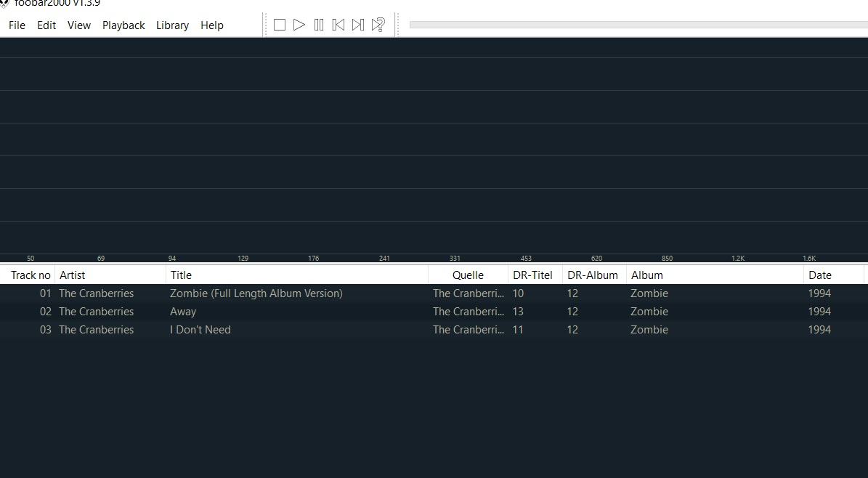Open the Help menu

pos(212,25)
